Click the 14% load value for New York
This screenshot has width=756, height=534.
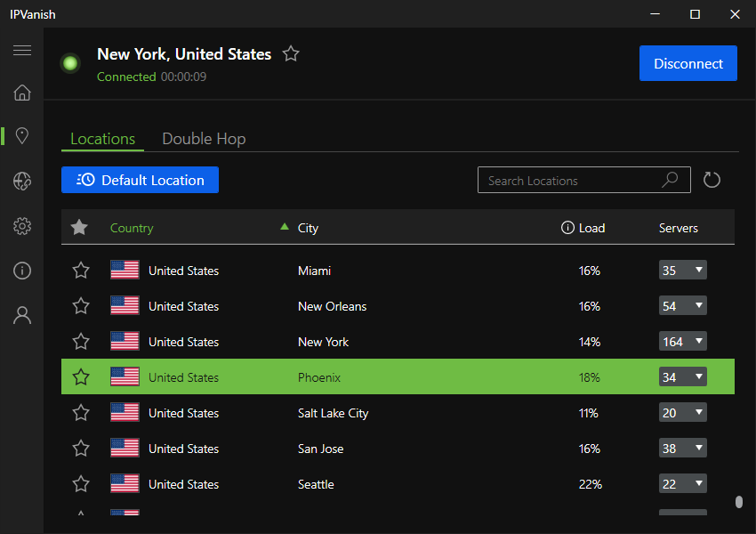(x=589, y=342)
